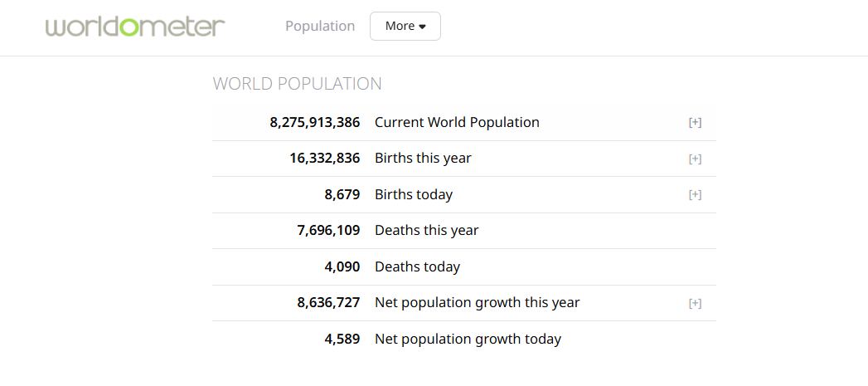
Task: Click the Deaths today label
Action: tap(417, 266)
